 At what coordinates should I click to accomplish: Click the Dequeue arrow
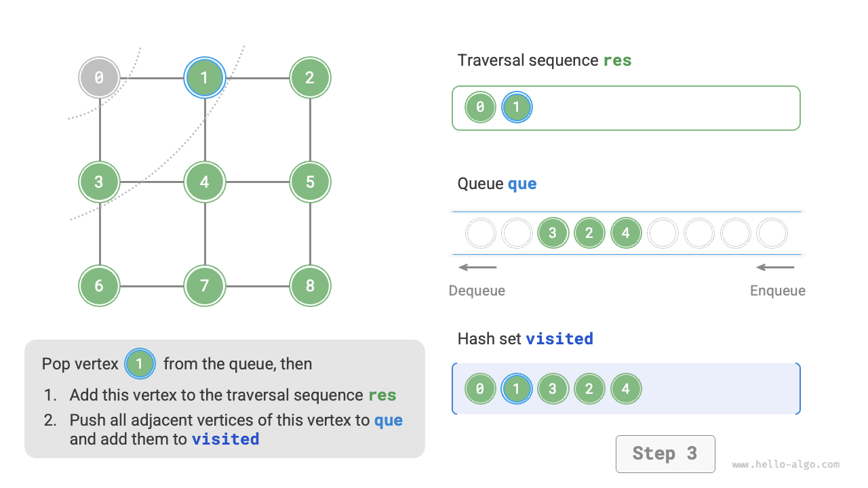(x=477, y=267)
